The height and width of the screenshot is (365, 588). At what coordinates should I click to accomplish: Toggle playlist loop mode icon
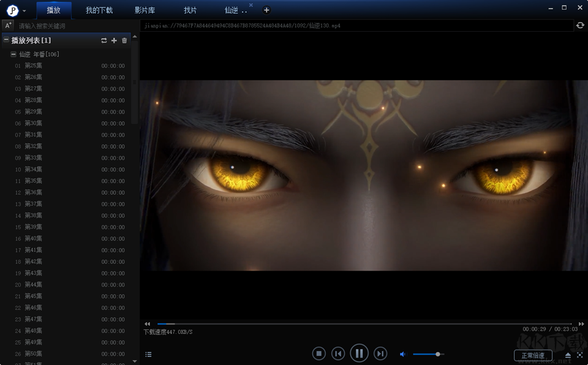[104, 40]
